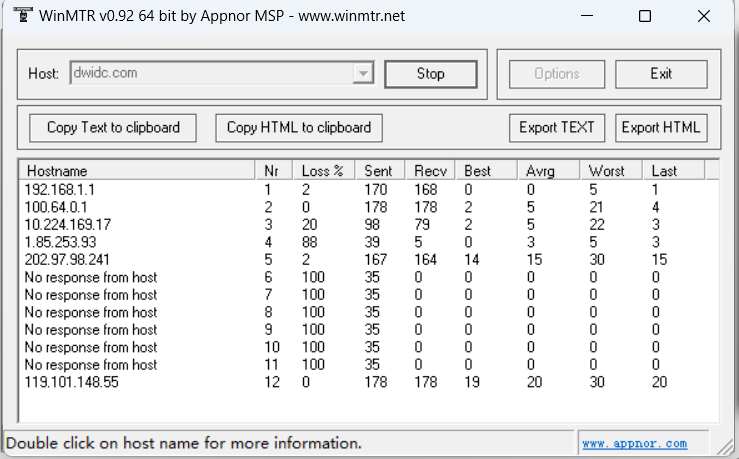Open the Host dropdown arrow
The height and width of the screenshot is (459, 739).
click(363, 74)
